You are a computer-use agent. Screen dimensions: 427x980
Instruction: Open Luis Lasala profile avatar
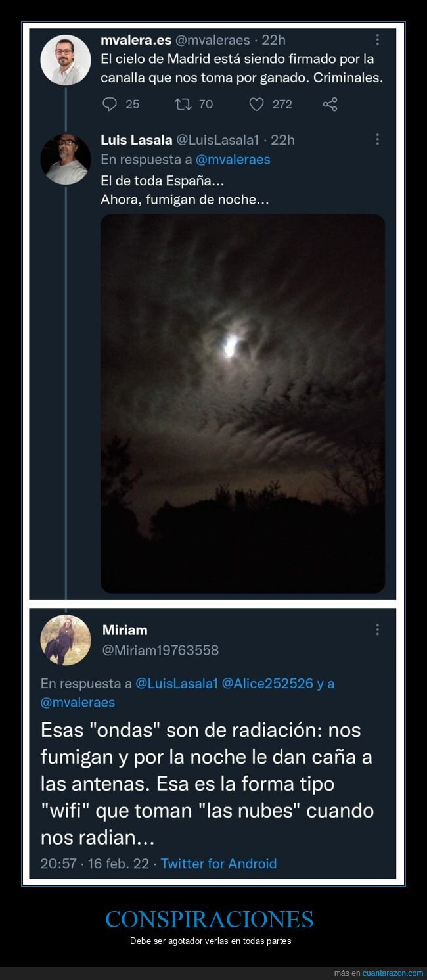(x=66, y=159)
